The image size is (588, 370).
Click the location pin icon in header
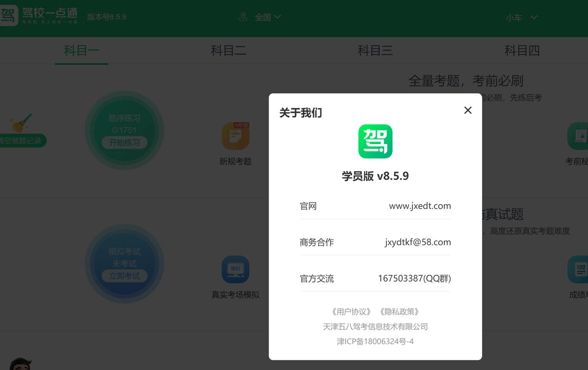[243, 17]
